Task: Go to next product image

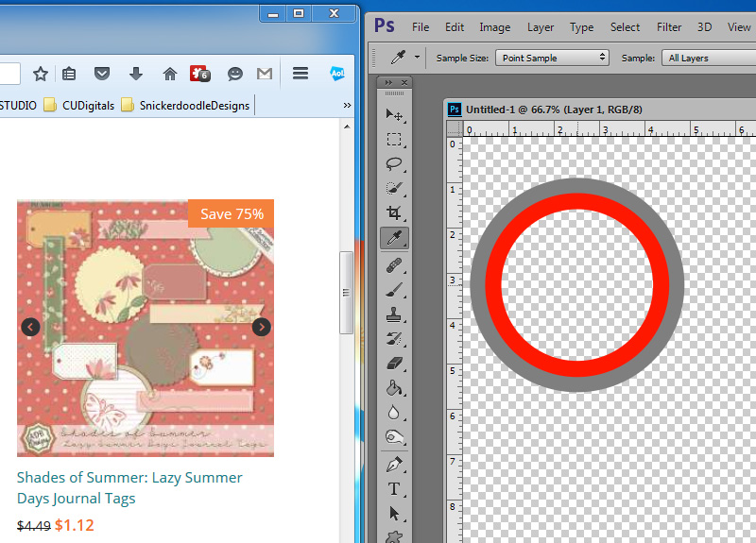Action: (x=262, y=327)
